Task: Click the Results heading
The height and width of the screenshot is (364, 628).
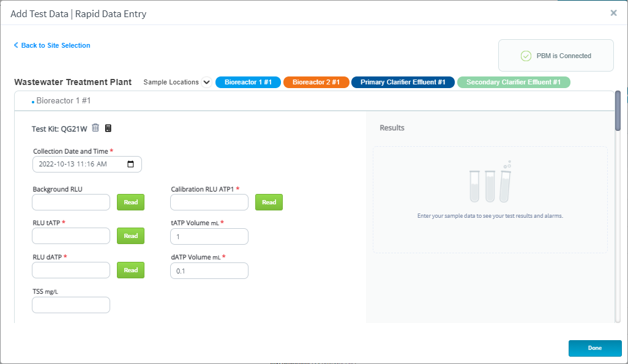Action: (x=392, y=128)
